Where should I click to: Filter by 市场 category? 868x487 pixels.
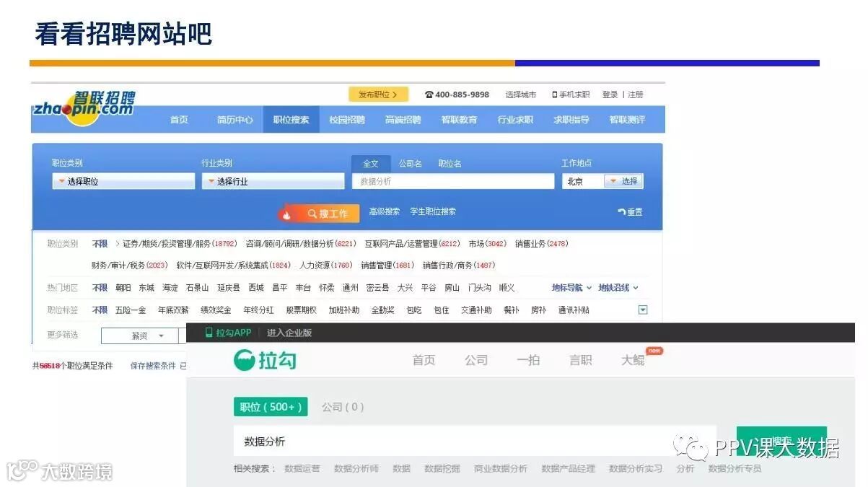[x=487, y=244]
